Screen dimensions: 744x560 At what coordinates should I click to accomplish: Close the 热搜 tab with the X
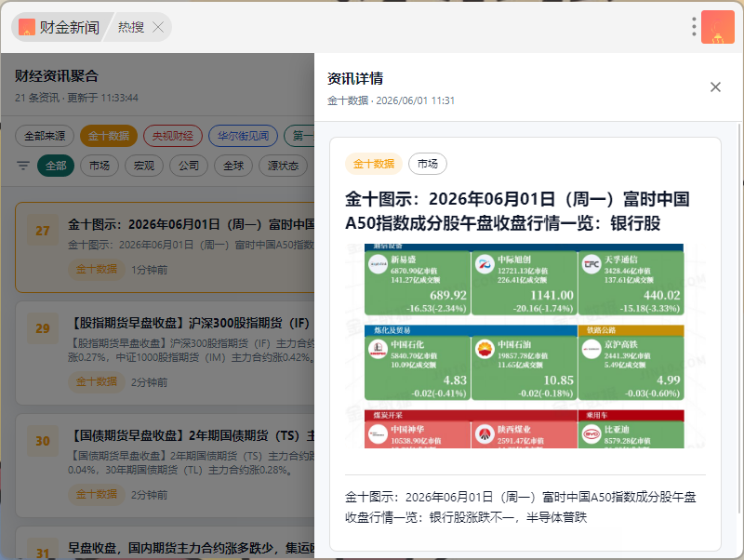point(158,28)
